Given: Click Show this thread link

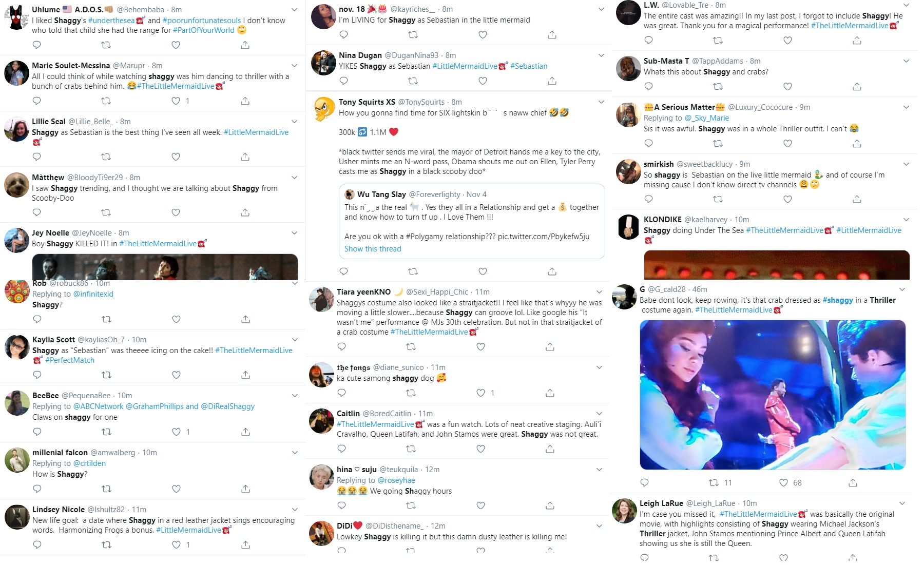Looking at the screenshot, I should (x=373, y=248).
